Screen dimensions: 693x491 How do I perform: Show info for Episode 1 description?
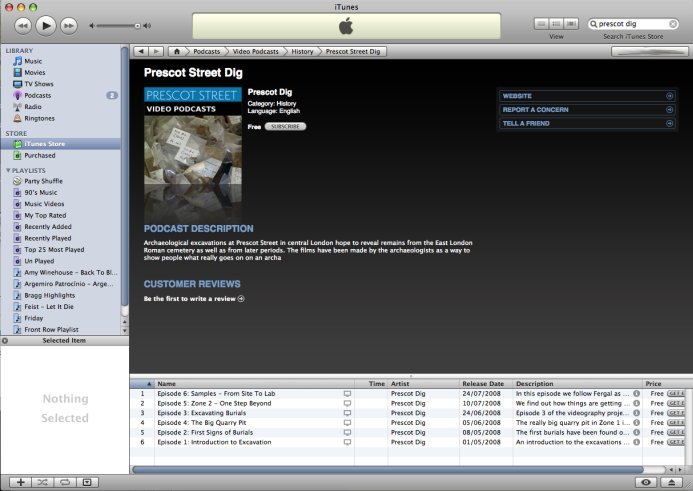coord(636,442)
